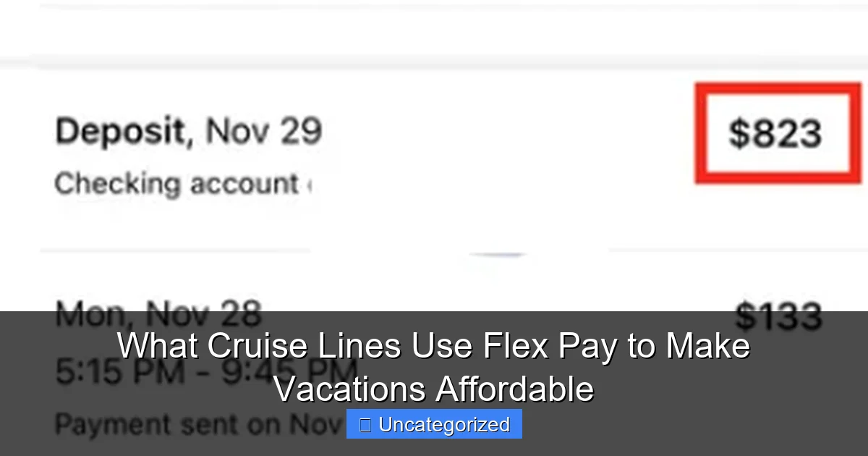Click the small blue indicator below divider line

(499, 254)
